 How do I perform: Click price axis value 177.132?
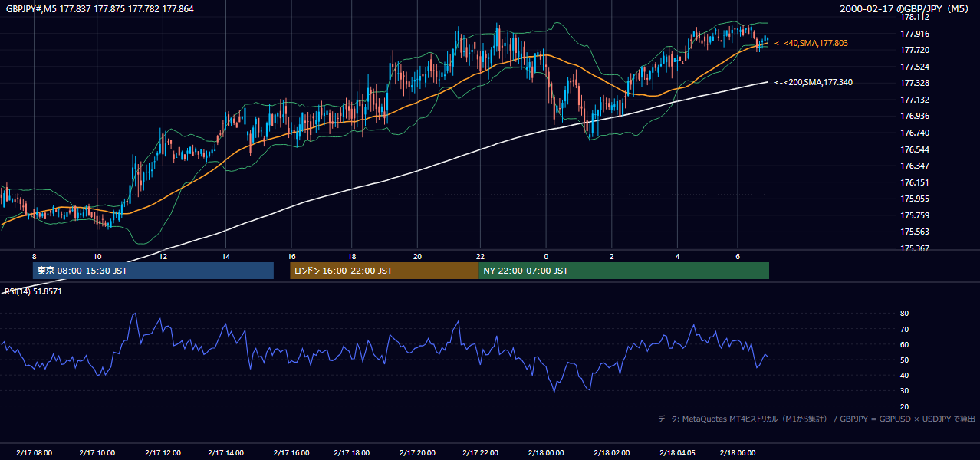(915, 100)
